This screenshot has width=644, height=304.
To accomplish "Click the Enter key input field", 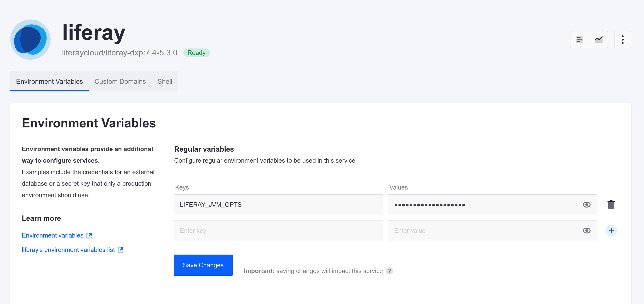I will [x=278, y=230].
